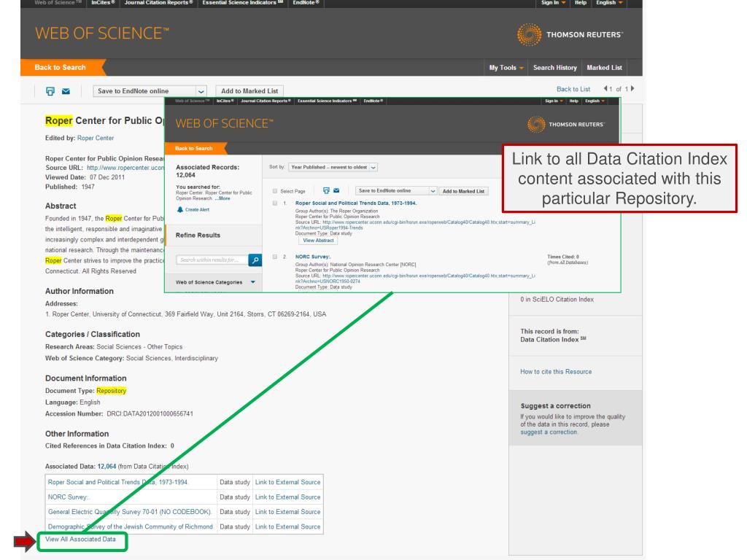
Task: Open Marked List menu
Action: point(604,68)
